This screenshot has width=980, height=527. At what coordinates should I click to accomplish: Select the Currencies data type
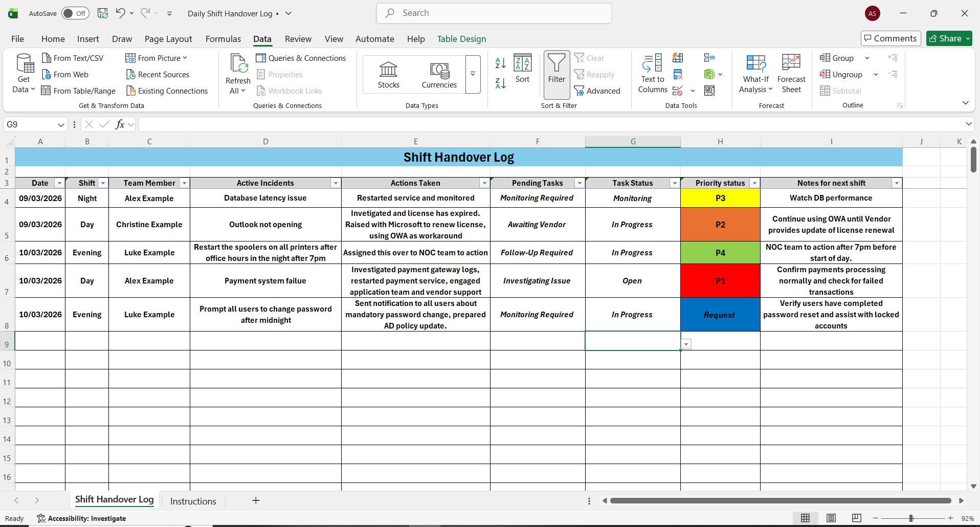click(439, 75)
